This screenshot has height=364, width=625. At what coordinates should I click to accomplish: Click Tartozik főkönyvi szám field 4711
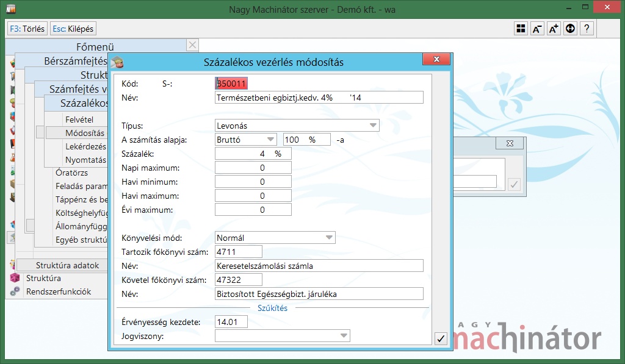click(x=239, y=252)
